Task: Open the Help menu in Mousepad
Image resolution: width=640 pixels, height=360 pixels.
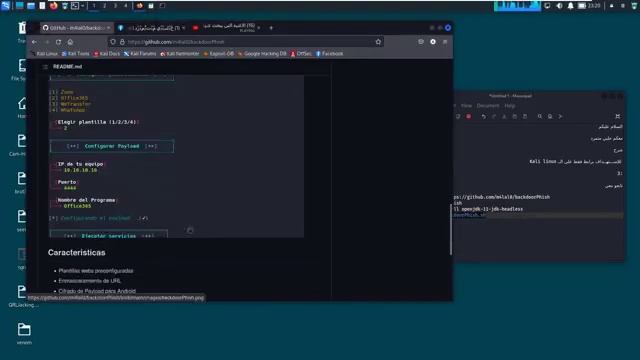Action: 509,106
